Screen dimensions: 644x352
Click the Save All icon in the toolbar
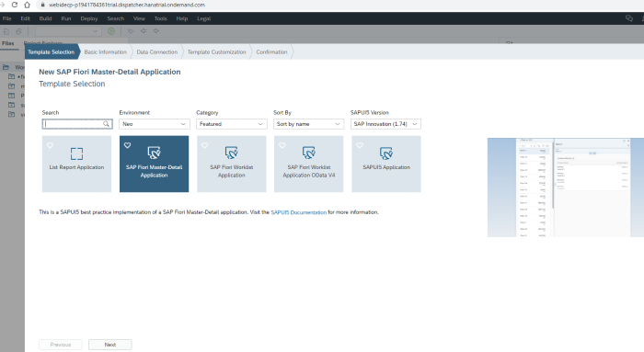tap(18, 31)
